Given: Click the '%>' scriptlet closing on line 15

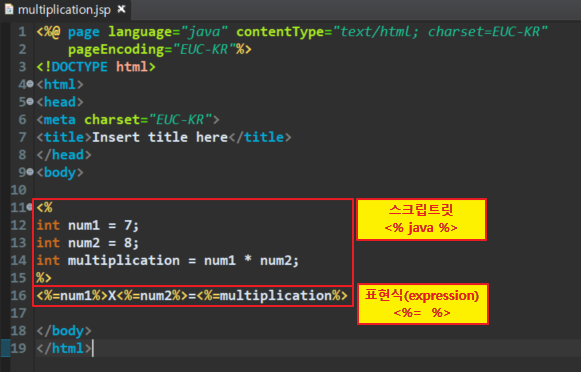Looking at the screenshot, I should pos(44,278).
